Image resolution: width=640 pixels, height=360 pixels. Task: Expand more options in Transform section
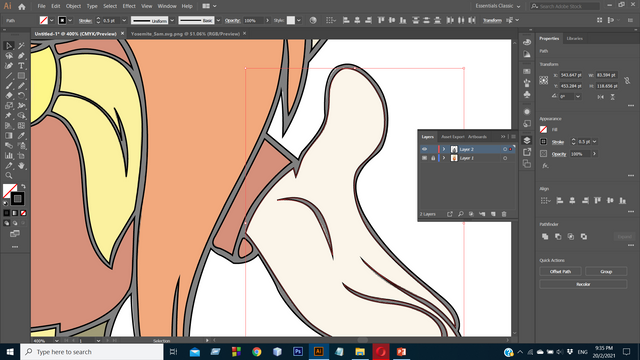point(631,106)
